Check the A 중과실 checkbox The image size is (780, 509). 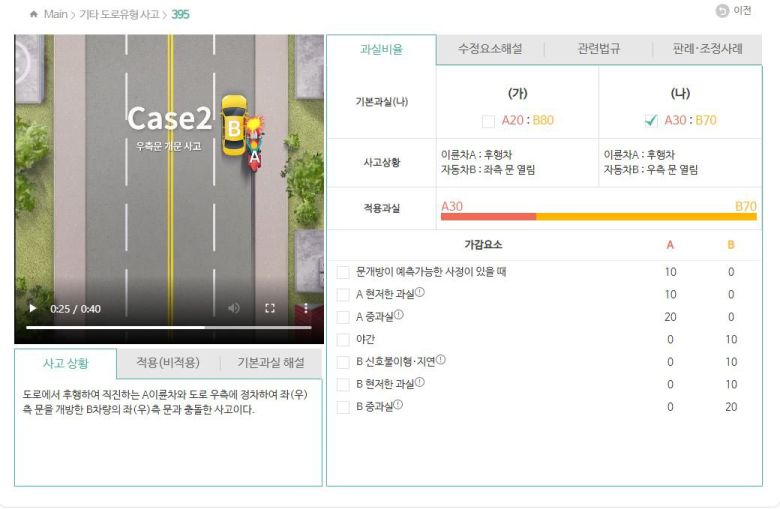coord(343,317)
